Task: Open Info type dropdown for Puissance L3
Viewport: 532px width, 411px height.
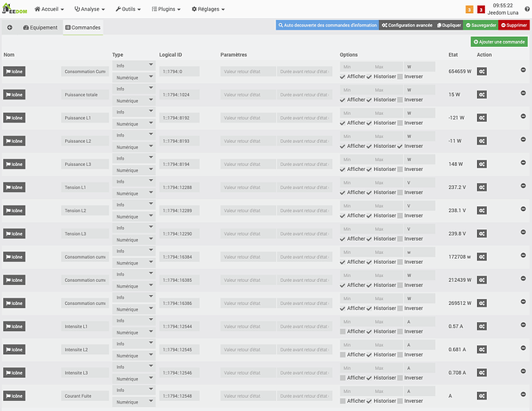Action: click(134, 158)
